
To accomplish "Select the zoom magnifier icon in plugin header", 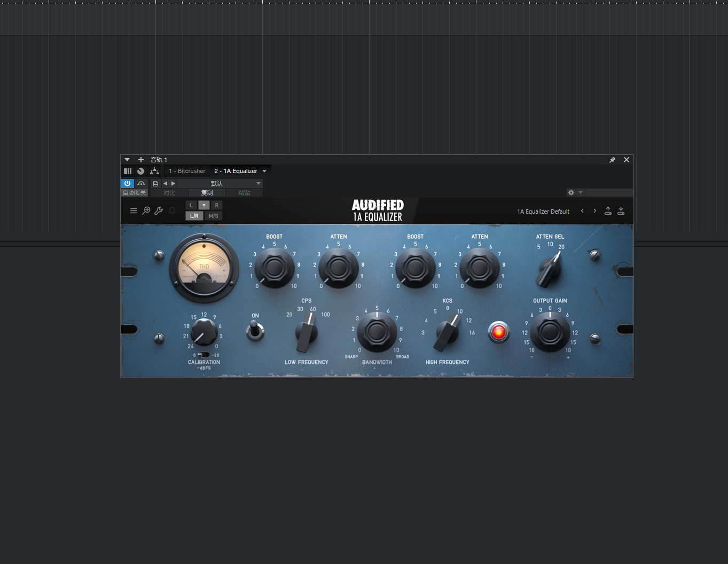I will point(146,210).
